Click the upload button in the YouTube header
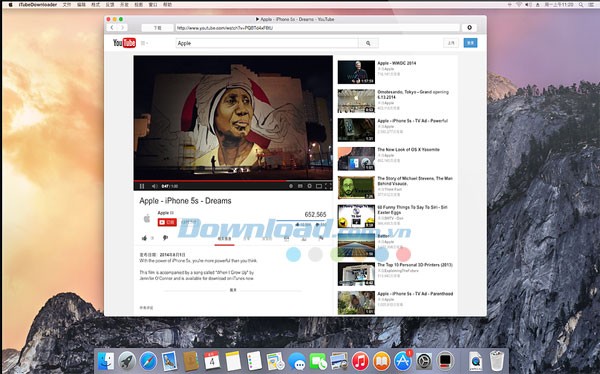 451,43
